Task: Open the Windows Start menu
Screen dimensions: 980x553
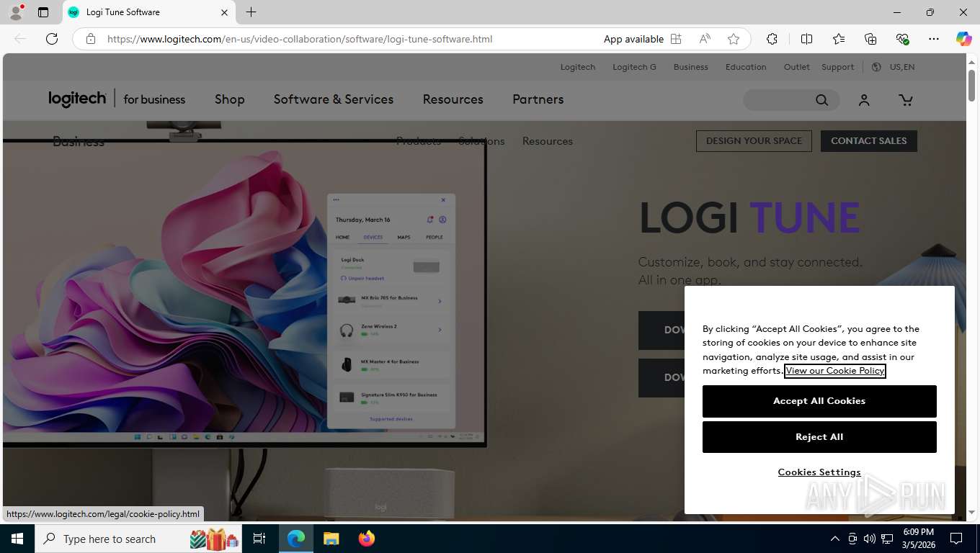Action: click(17, 539)
